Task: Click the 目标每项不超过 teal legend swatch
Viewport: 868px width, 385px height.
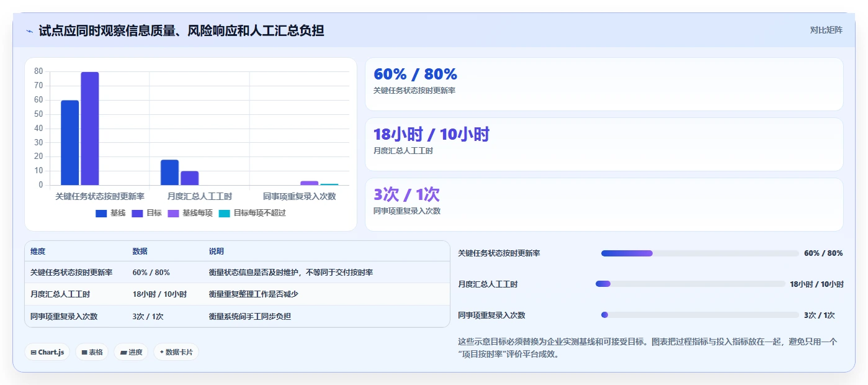Action: (x=224, y=213)
